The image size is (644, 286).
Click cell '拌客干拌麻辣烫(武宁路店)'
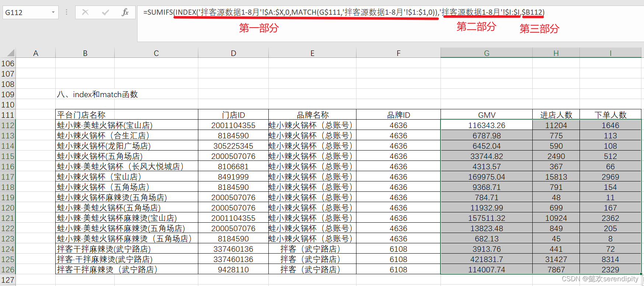coord(127,249)
